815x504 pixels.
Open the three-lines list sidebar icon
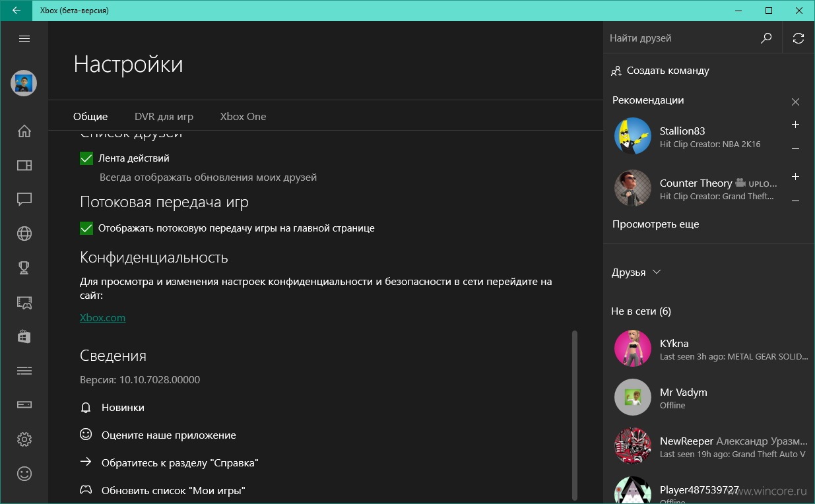point(24,371)
